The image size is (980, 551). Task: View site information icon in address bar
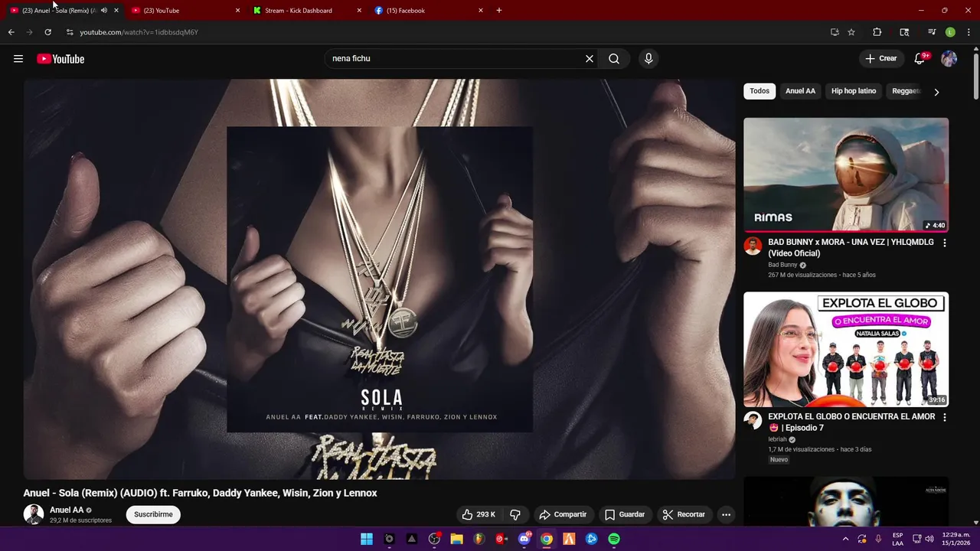(x=70, y=32)
